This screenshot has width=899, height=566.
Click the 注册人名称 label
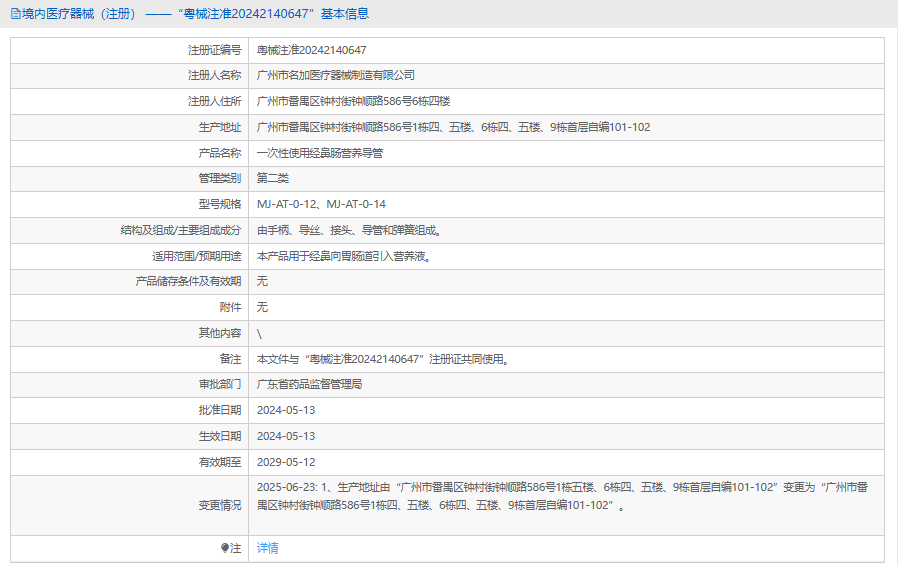pyautogui.click(x=214, y=75)
